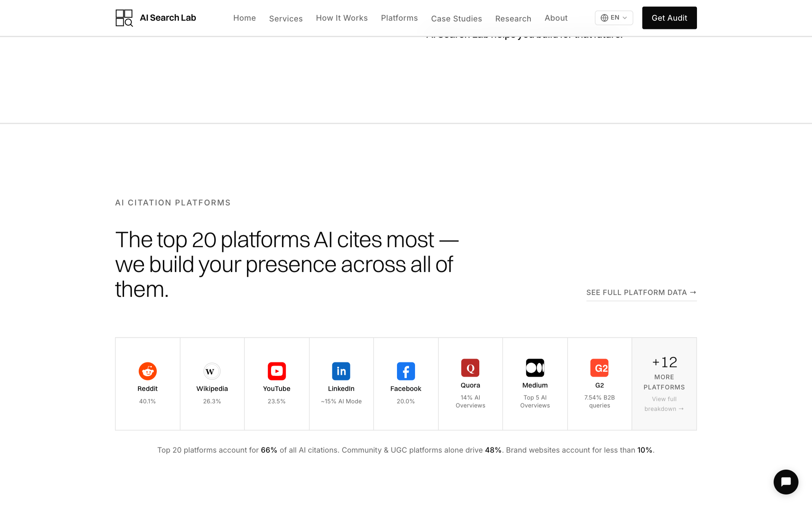Click the ~15% AI Mode text
Image resolution: width=812 pixels, height=508 pixels.
coord(341,401)
